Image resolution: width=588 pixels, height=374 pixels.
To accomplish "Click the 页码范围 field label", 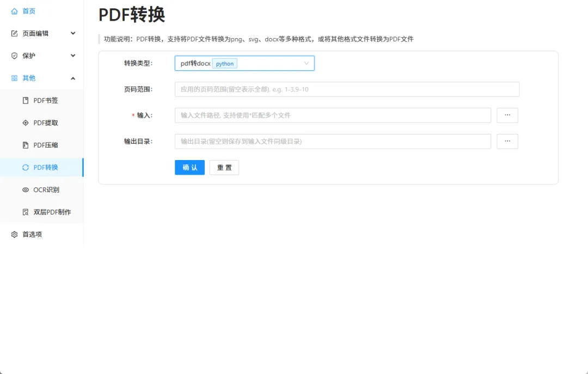I will 138,89.
